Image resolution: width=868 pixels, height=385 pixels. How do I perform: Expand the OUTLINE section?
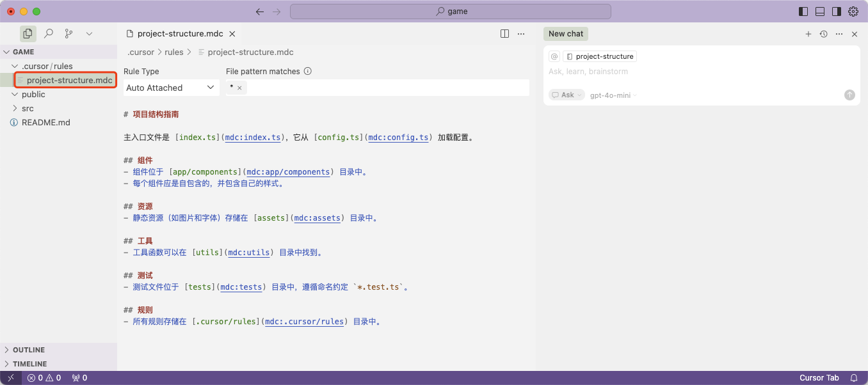(x=58, y=350)
